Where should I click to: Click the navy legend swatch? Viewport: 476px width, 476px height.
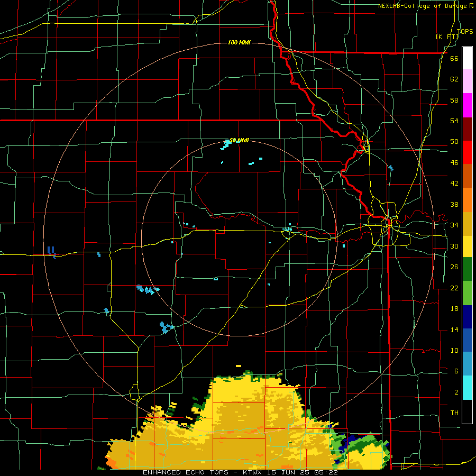(467, 317)
